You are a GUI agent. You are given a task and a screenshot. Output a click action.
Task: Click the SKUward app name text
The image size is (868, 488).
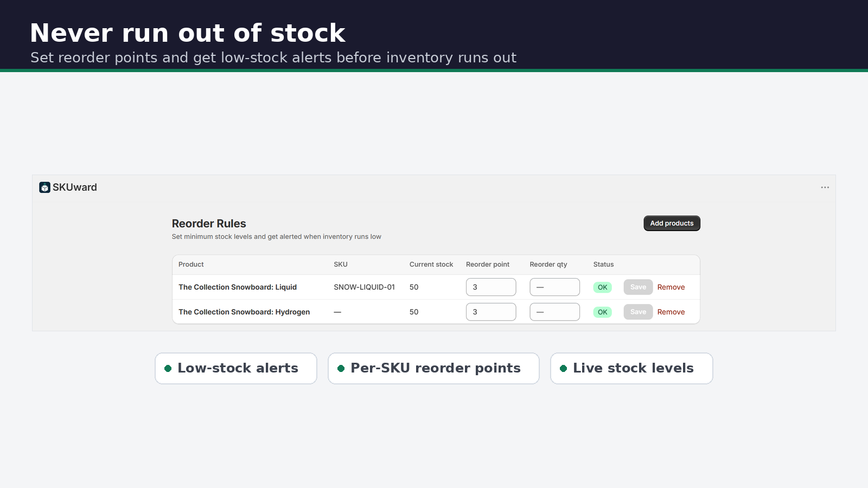pyautogui.click(x=75, y=188)
